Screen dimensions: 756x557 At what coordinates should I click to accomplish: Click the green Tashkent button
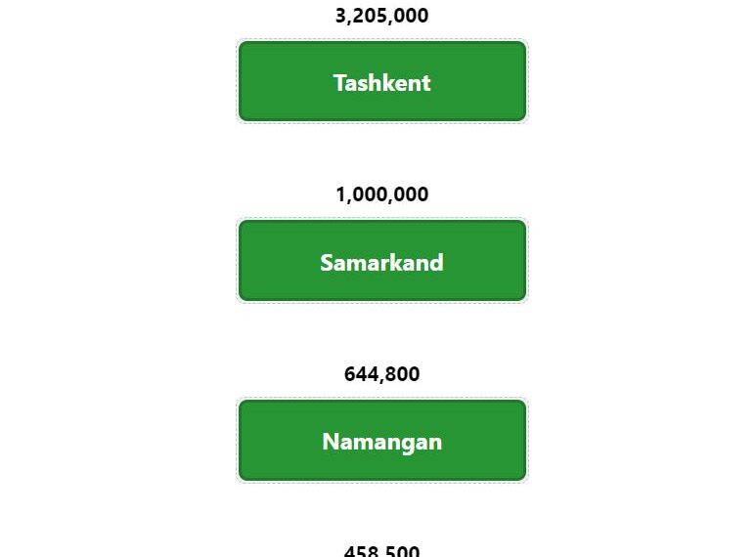382,81
